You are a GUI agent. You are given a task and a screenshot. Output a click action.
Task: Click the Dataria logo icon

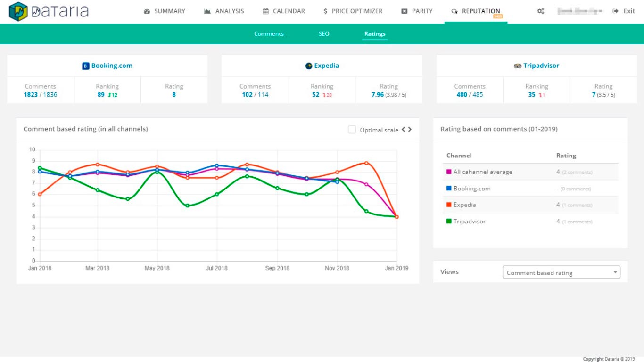pos(18,11)
